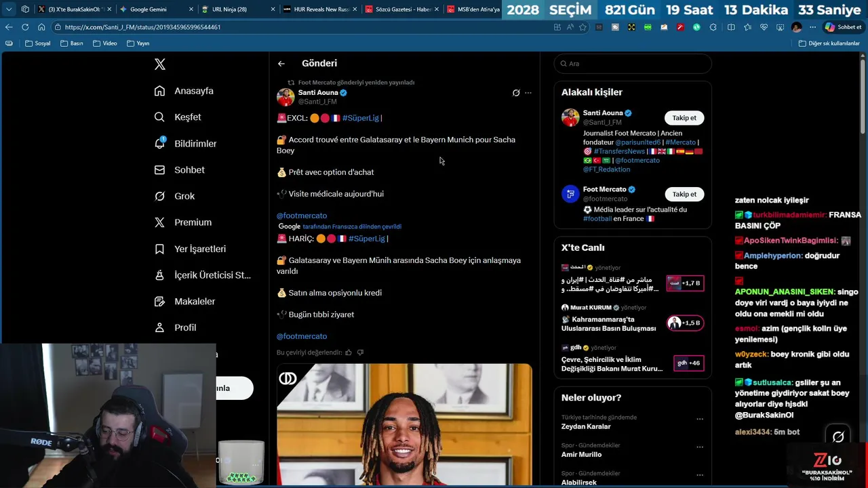Switch to Sözcü Gazetesi tab
This screenshot has height=488, width=868.
(402, 9)
